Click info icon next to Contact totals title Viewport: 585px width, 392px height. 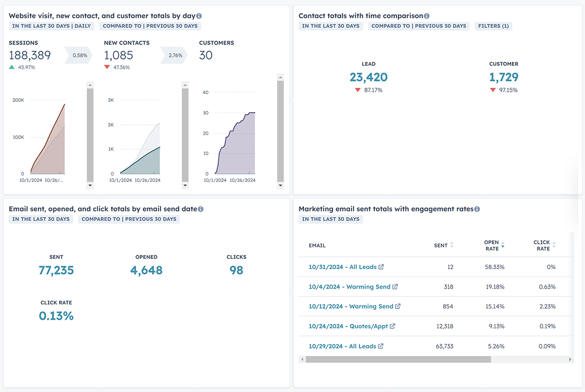[x=427, y=16]
